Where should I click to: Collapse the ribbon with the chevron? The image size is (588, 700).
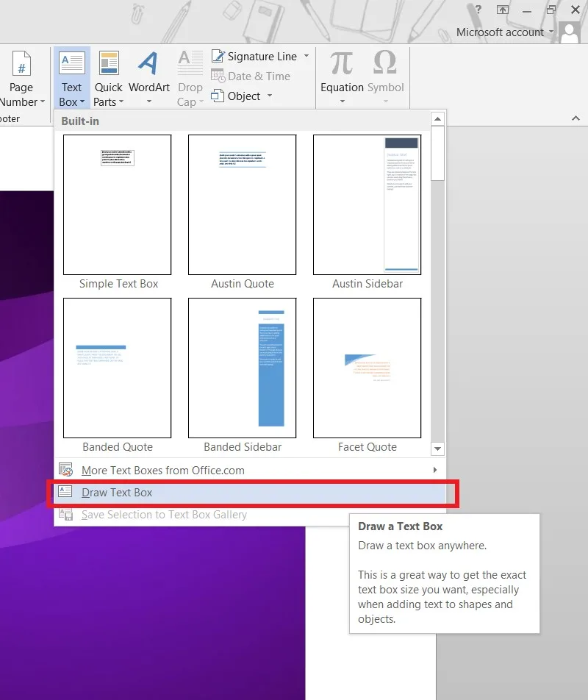(x=576, y=118)
